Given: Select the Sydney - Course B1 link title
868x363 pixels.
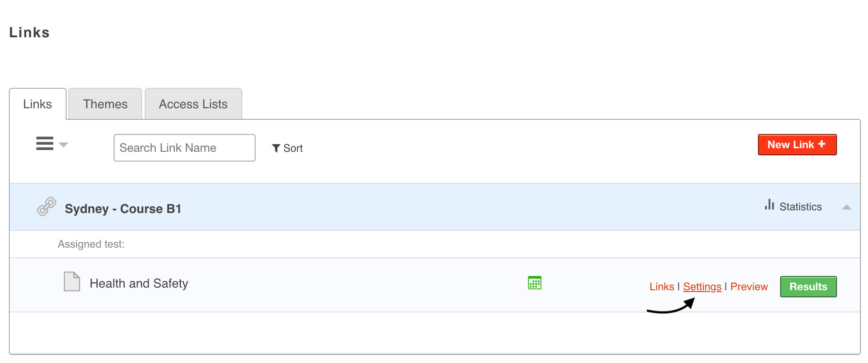Looking at the screenshot, I should pos(123,209).
